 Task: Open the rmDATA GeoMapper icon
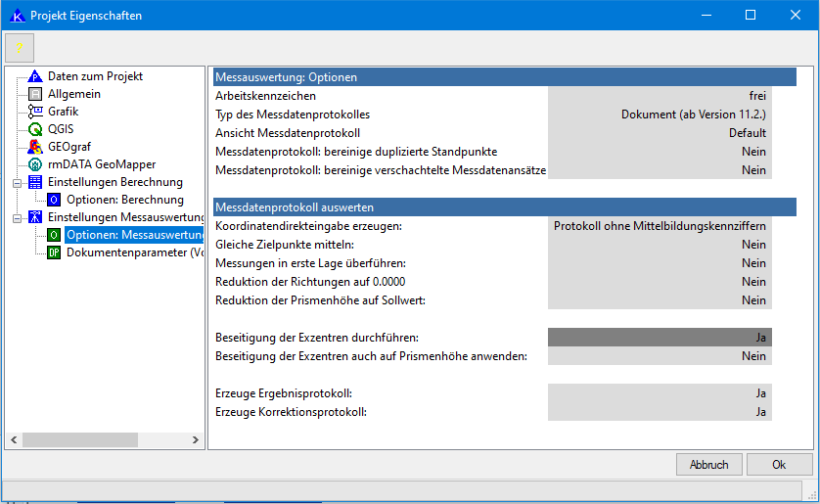pyautogui.click(x=35, y=164)
